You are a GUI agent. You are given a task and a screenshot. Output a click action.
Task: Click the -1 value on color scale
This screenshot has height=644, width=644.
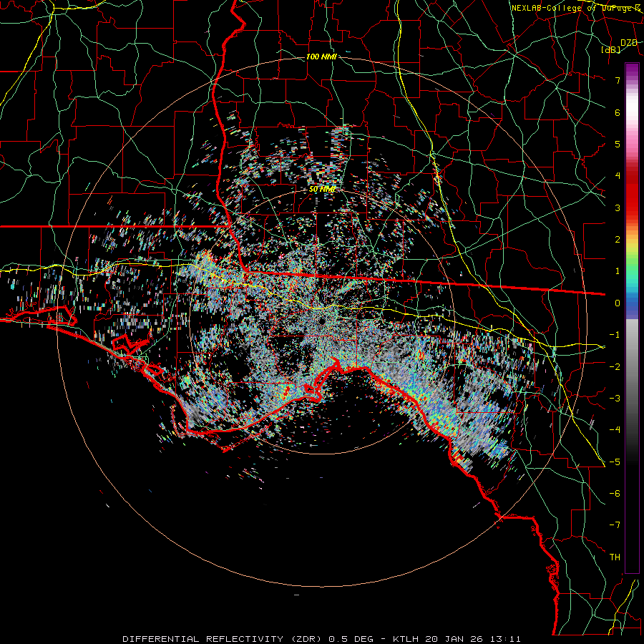click(615, 335)
